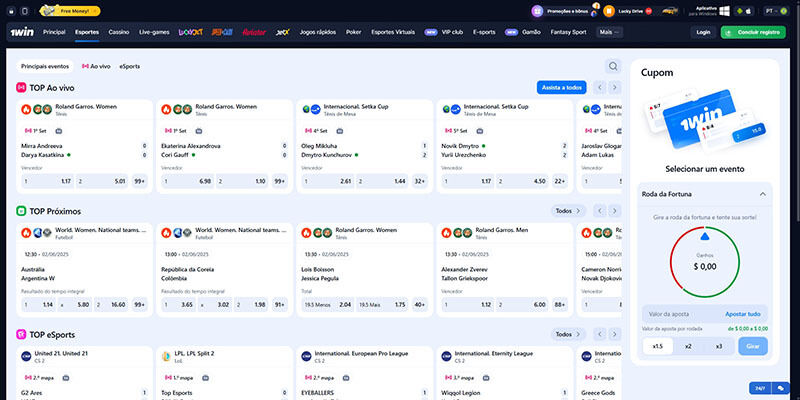The height and width of the screenshot is (400, 800).
Task: Click the search magnifier icon
Action: [x=613, y=66]
